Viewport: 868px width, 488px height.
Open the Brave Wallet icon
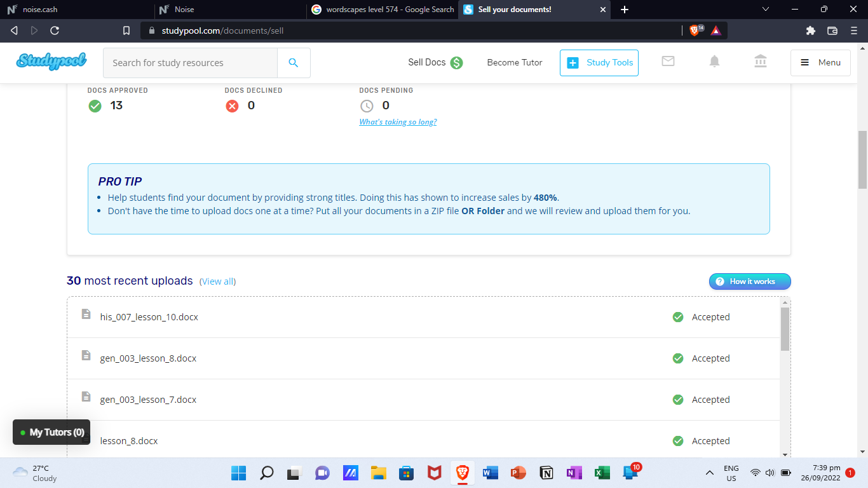[832, 30]
